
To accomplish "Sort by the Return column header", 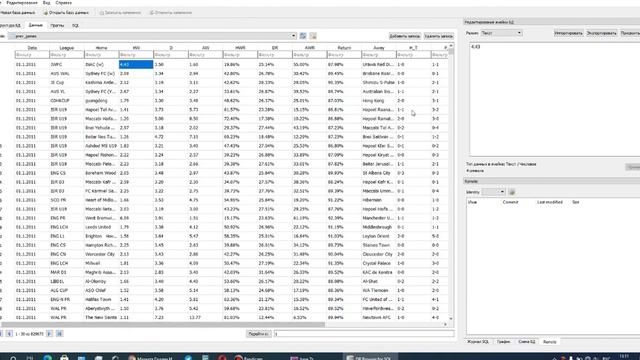I will pos(344,48).
